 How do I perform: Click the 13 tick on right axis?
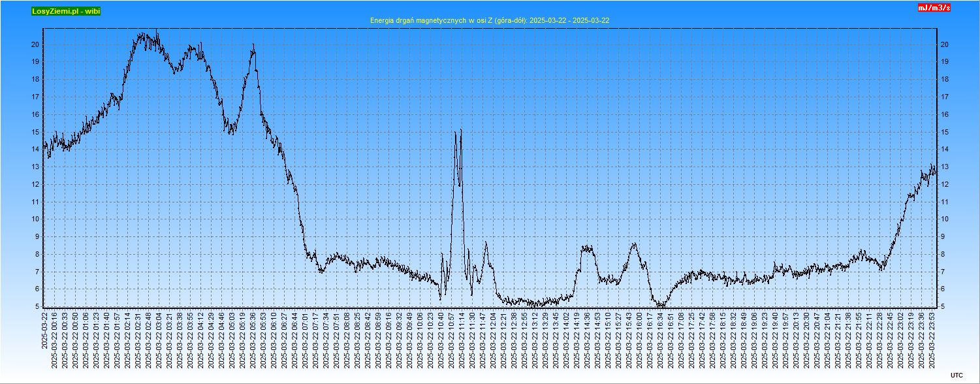(944, 167)
